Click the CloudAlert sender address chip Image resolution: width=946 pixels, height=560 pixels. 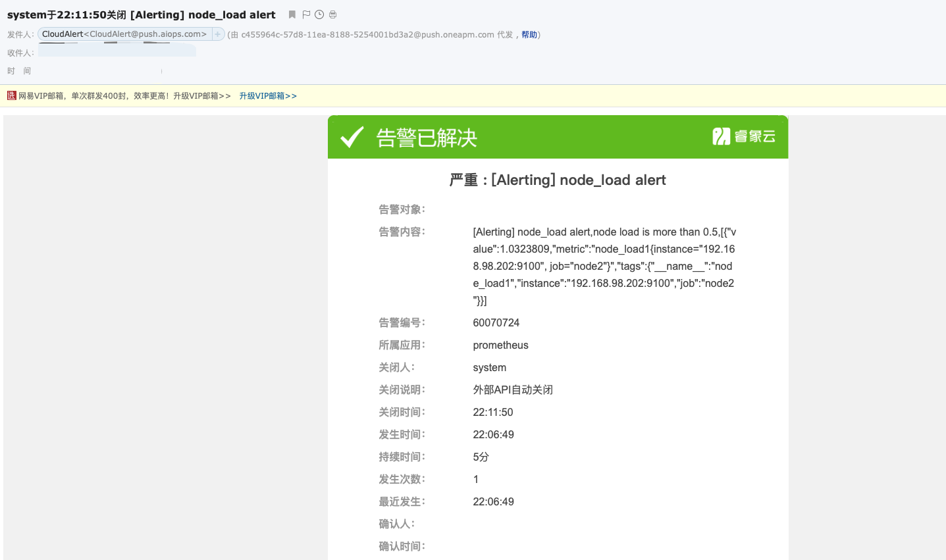tap(124, 34)
